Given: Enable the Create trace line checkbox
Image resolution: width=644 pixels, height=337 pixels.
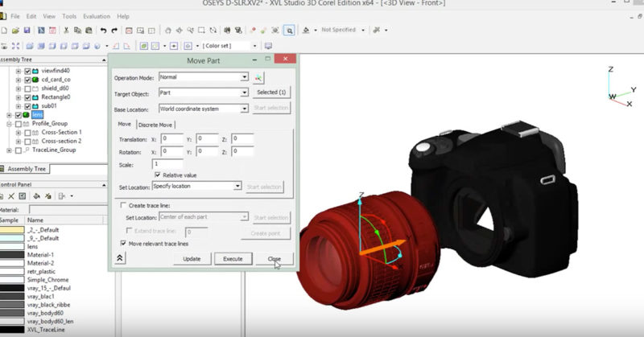Looking at the screenshot, I should click(x=122, y=206).
